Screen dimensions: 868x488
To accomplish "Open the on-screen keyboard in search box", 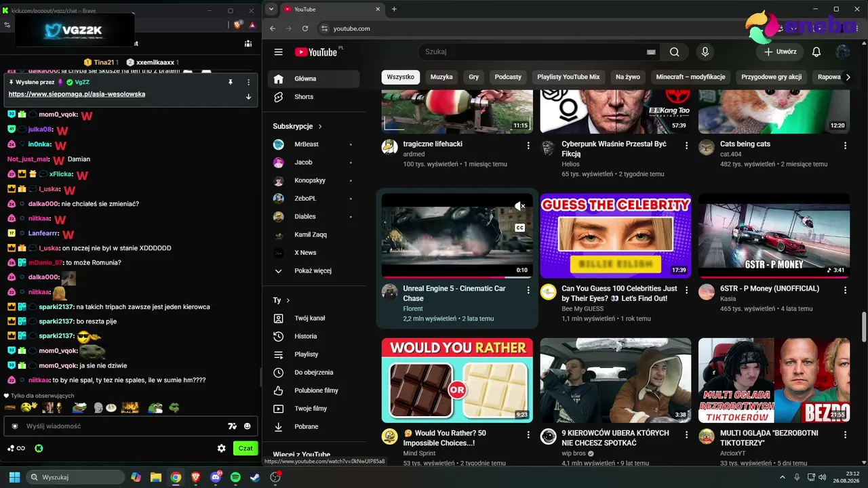I will pos(651,52).
